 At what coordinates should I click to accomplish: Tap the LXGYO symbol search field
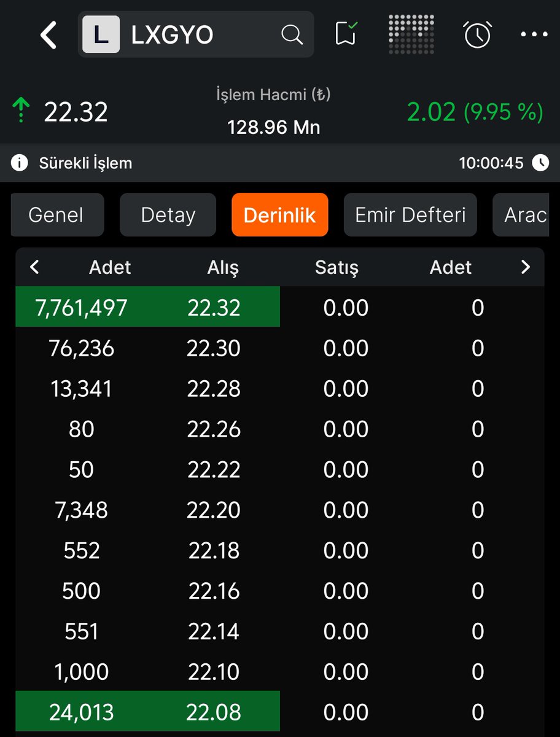(196, 35)
